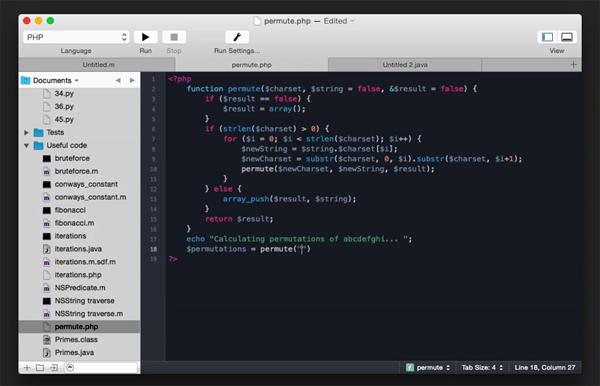Open NSString traverse.m file
This screenshot has height=386, width=600.
[x=89, y=314]
